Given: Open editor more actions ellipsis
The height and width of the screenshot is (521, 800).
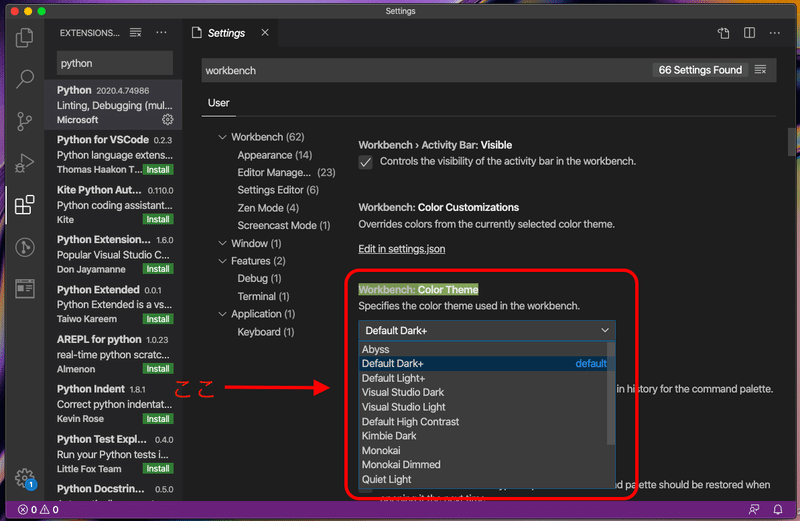Looking at the screenshot, I should click(x=774, y=33).
